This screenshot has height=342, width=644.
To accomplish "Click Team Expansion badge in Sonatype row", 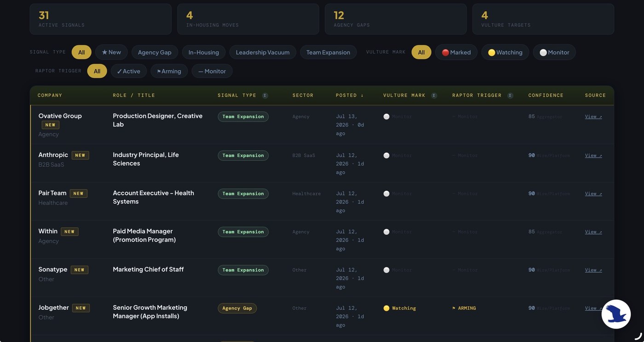I will 243,270.
